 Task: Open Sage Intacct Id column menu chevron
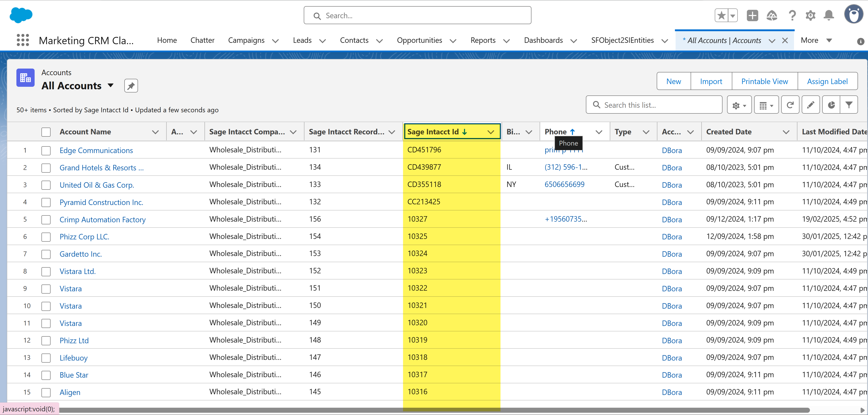491,132
